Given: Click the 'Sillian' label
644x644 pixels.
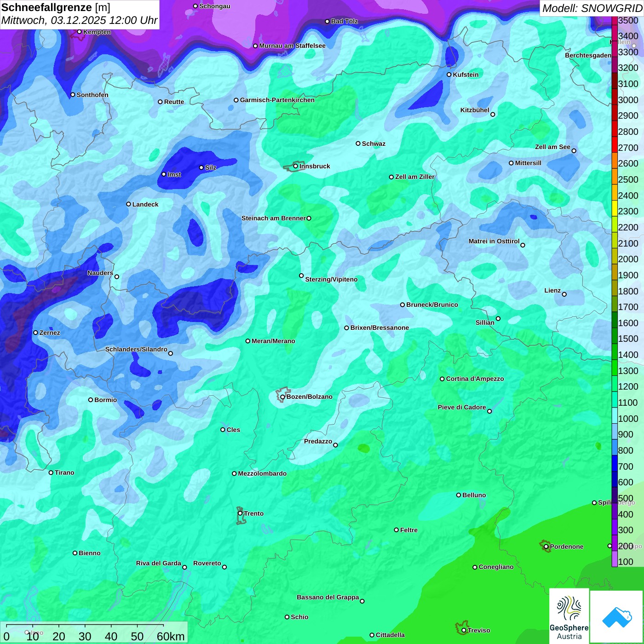Looking at the screenshot, I should [485, 322].
